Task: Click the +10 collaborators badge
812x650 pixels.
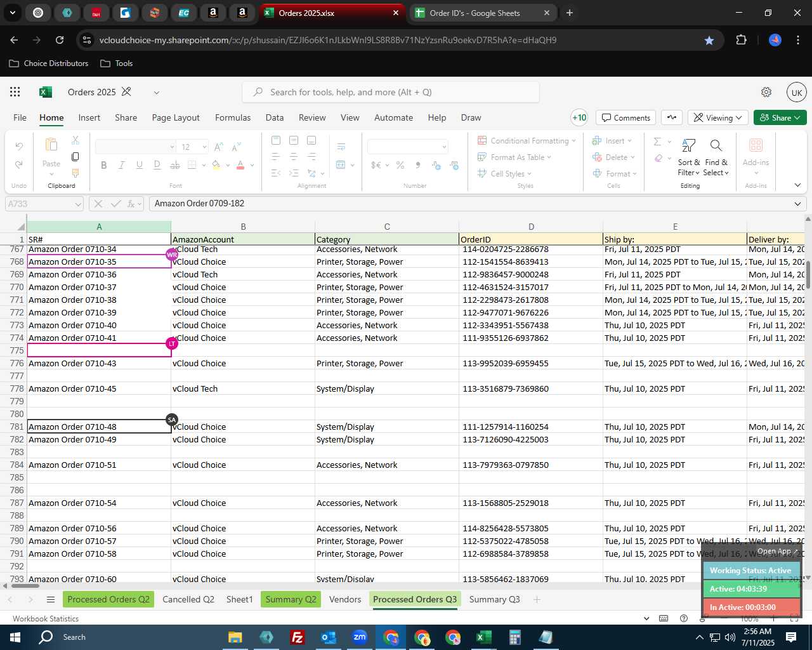Action: pos(579,117)
